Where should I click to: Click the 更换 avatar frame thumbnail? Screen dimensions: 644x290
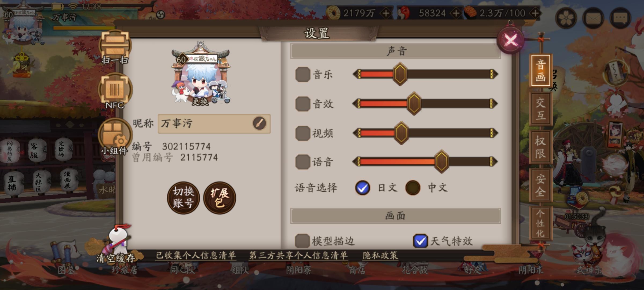coord(201,73)
